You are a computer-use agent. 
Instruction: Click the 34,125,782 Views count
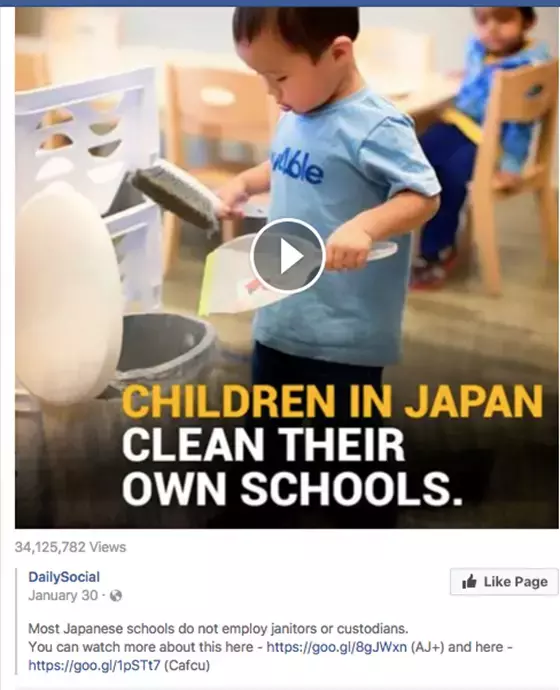tap(70, 547)
